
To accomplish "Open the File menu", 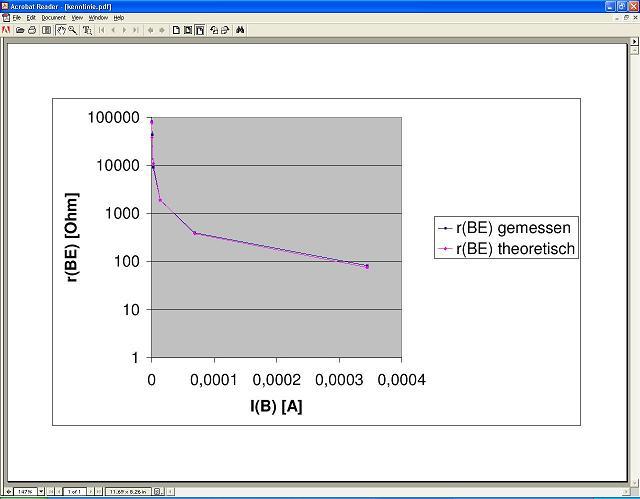I will click(17, 18).
